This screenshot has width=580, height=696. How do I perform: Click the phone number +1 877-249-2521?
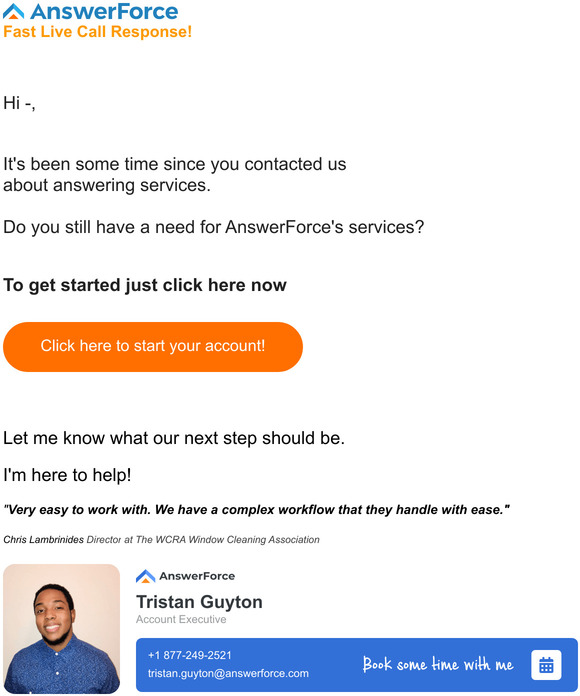(x=189, y=655)
